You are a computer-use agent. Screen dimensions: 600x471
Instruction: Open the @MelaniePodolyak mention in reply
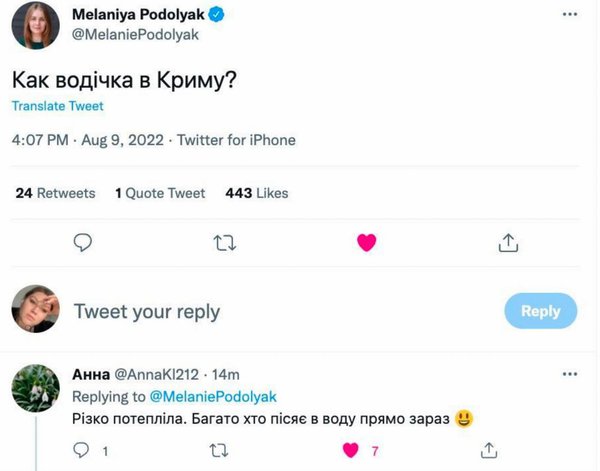tap(205, 397)
